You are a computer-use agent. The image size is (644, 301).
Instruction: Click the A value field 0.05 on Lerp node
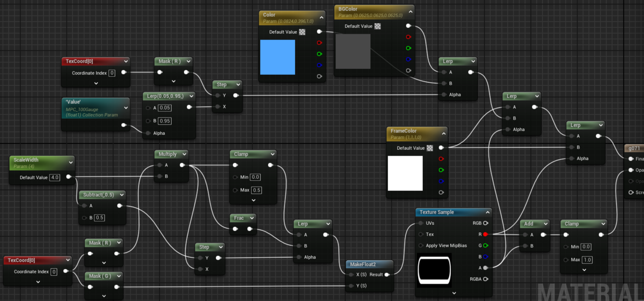pyautogui.click(x=165, y=108)
